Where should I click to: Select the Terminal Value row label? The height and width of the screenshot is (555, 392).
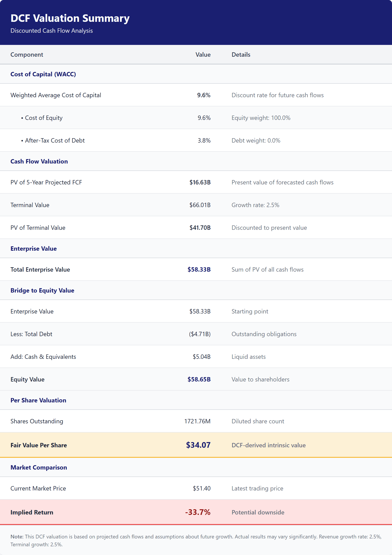point(30,205)
